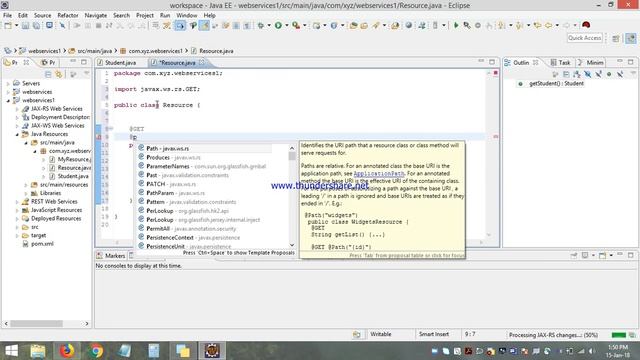Open the Window menu
The image size is (640, 360).
[187, 16]
